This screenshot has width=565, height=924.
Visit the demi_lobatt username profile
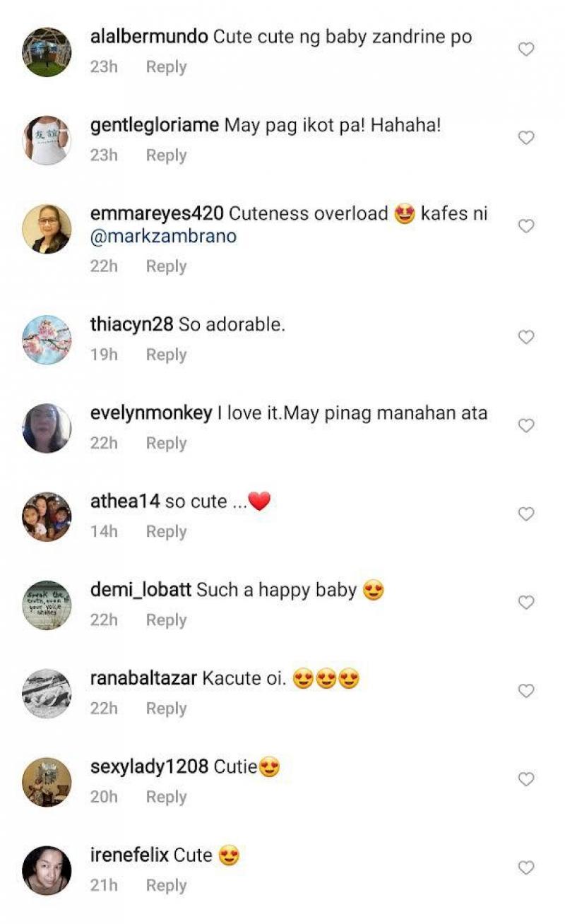[141, 590]
